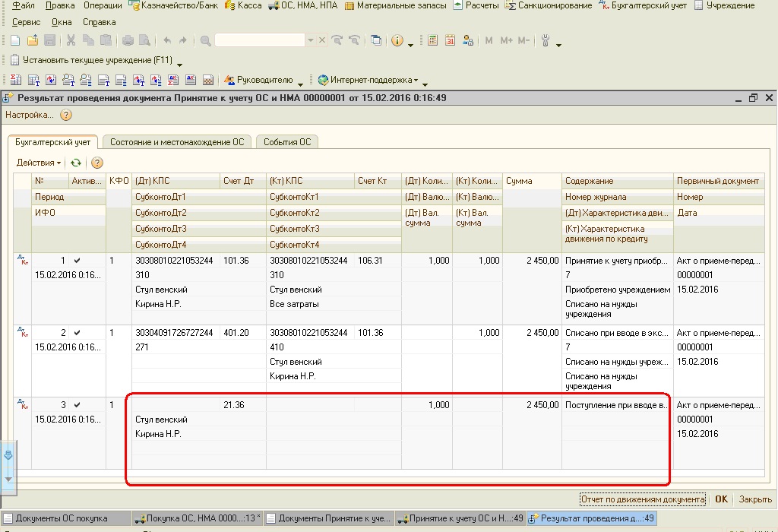Viewport: 778px width, 532px height.
Task: Click the Отчет по движениям документа button
Action: (x=643, y=500)
